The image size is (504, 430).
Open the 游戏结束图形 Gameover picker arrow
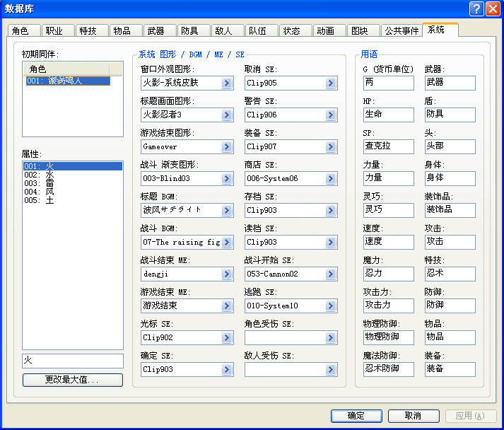click(227, 146)
